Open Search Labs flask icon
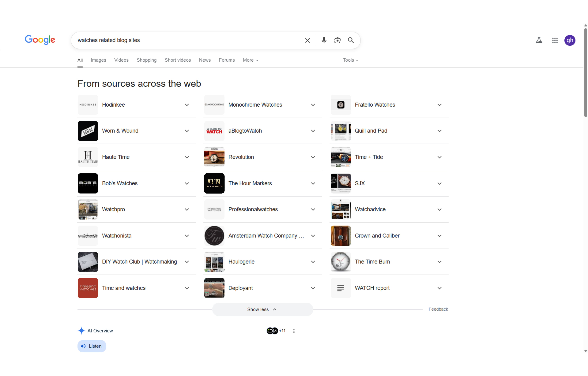The height and width of the screenshot is (376, 588). click(539, 40)
